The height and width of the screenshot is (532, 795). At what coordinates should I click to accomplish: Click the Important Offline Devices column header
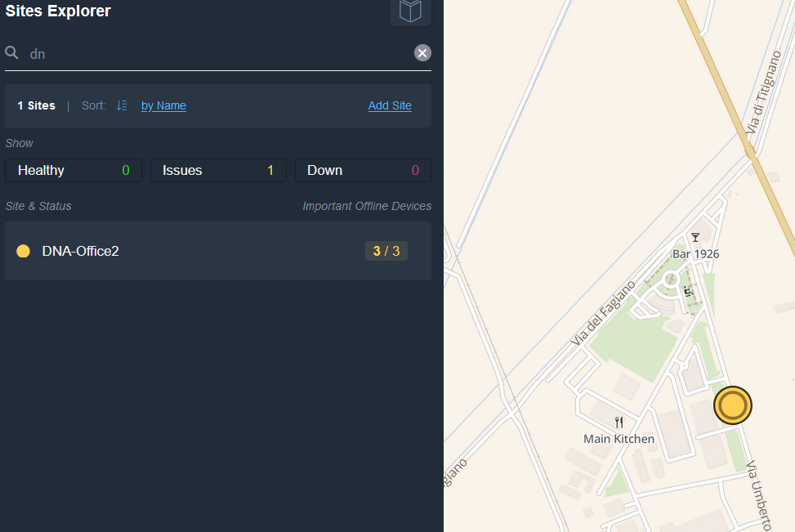[x=367, y=206]
